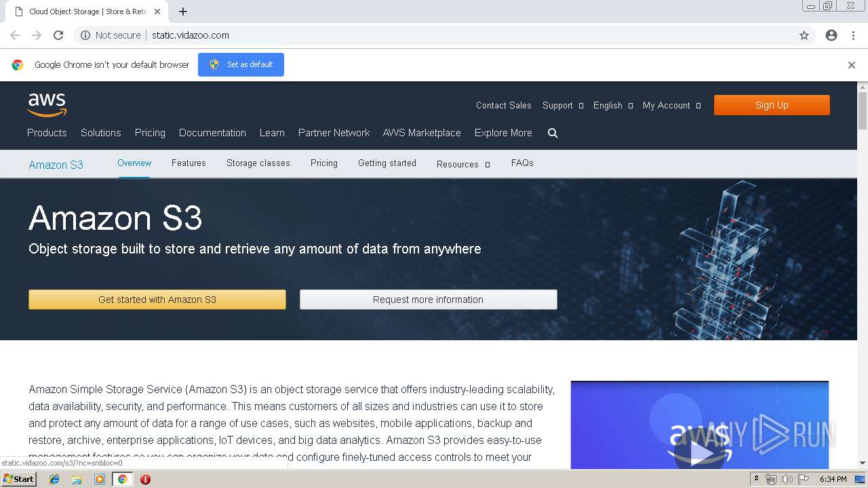
Task: Open File Explorer folder on taskbar
Action: tap(77, 479)
